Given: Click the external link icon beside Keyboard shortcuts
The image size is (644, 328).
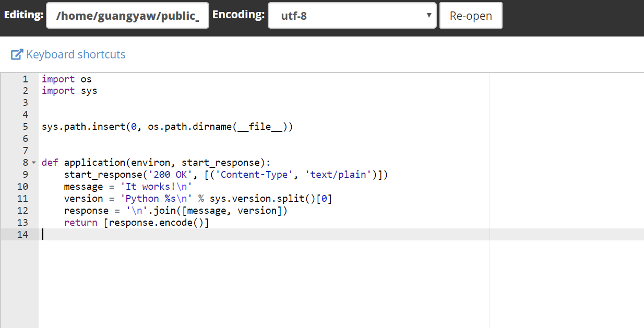Looking at the screenshot, I should coord(17,54).
